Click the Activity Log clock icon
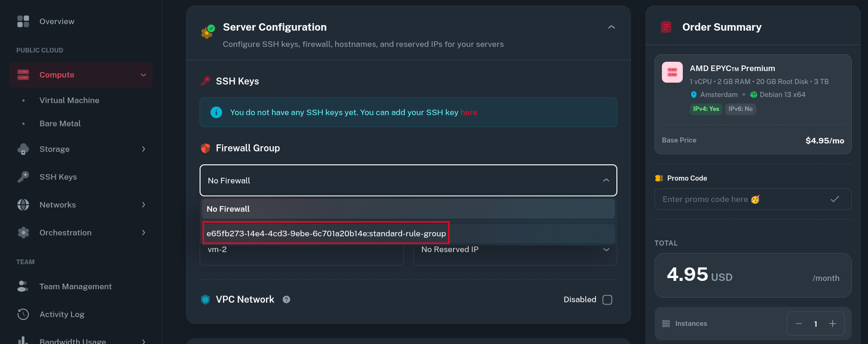Viewport: 868px width, 344px height. pyautogui.click(x=23, y=314)
